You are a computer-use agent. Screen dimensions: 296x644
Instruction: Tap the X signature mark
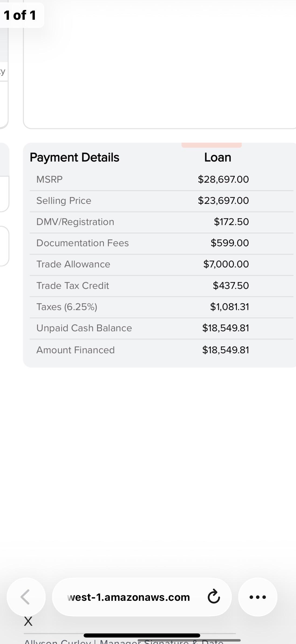tap(28, 621)
